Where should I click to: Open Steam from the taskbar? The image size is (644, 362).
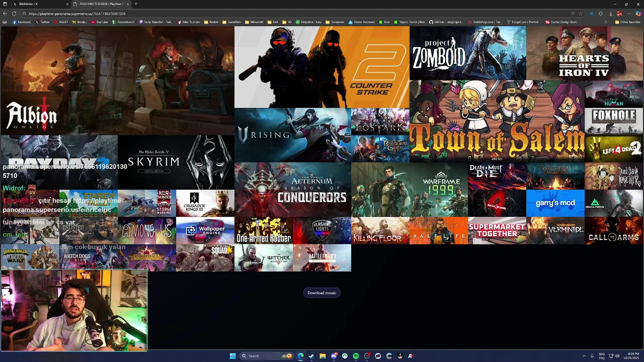pyautogui.click(x=311, y=356)
